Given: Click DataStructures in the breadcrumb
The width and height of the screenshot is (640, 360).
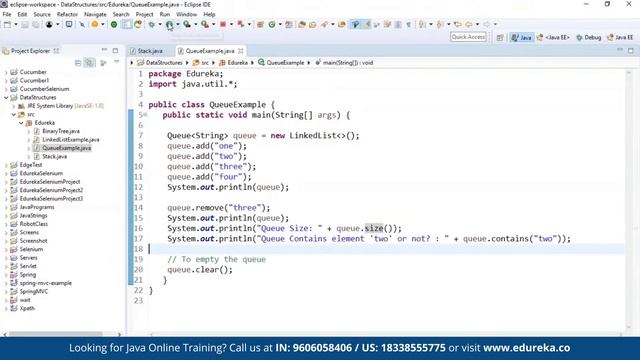Looking at the screenshot, I should point(164,63).
